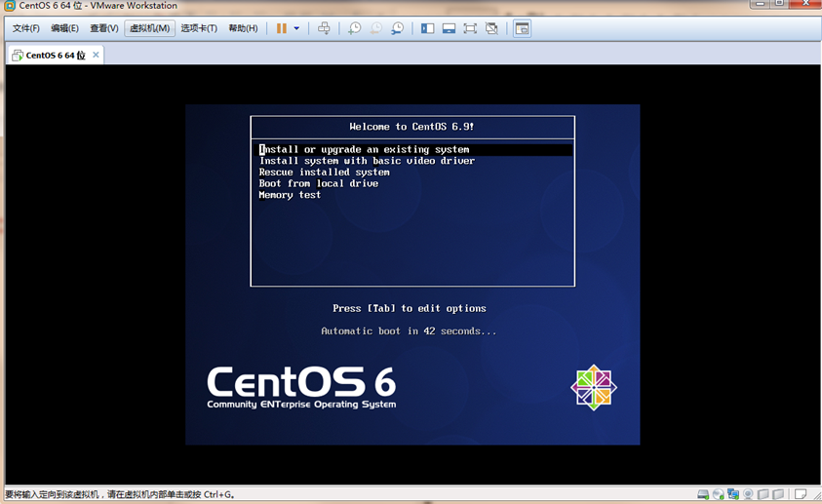Open the 帮助(H) menu
The image size is (822, 504).
(243, 28)
